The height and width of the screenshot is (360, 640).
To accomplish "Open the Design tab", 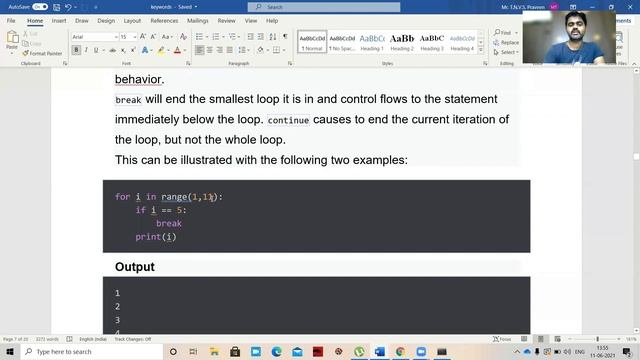I will click(106, 20).
